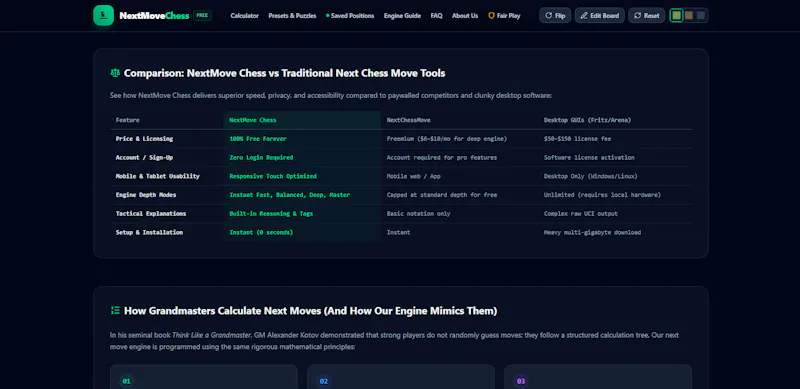Click Built-in Reasoning & Tags cell
This screenshot has height=389, width=800.
(x=271, y=214)
